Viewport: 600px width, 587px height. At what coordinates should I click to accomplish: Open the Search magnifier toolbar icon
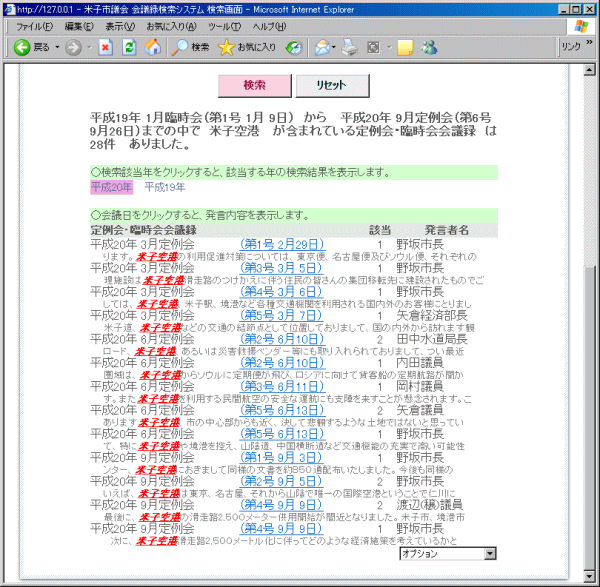tap(179, 47)
